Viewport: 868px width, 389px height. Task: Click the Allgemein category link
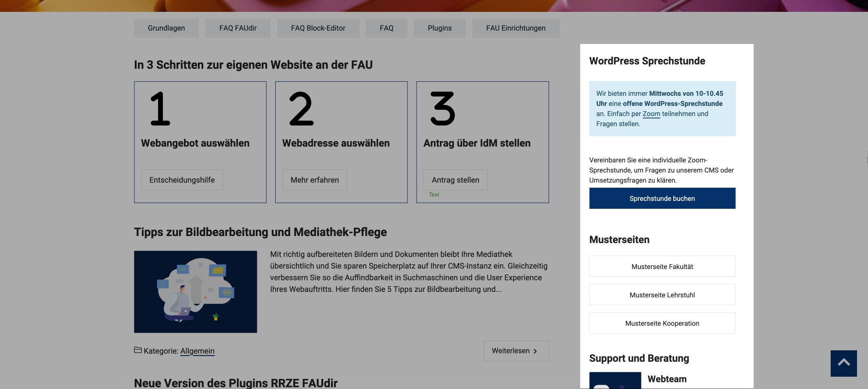point(197,351)
